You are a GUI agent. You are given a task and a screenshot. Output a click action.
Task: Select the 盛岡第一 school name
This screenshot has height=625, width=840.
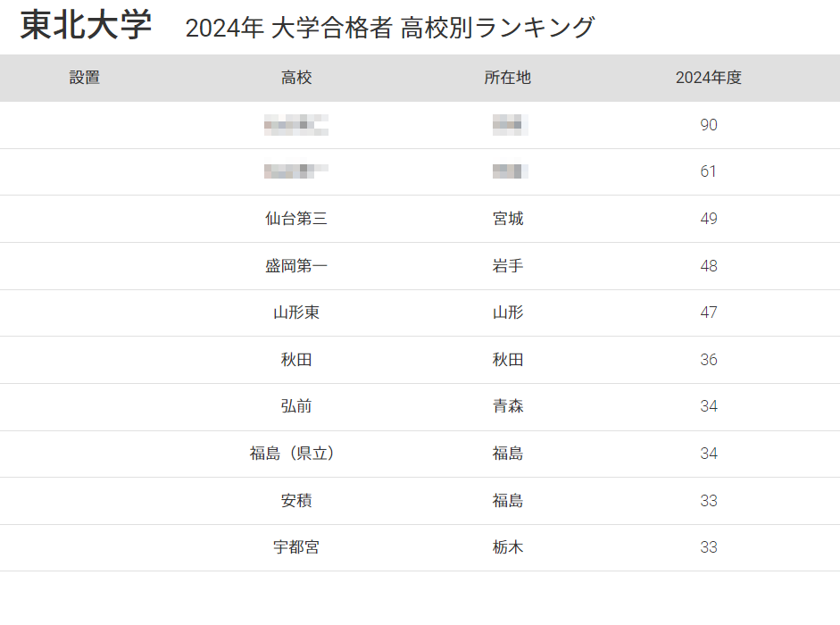[x=296, y=266]
